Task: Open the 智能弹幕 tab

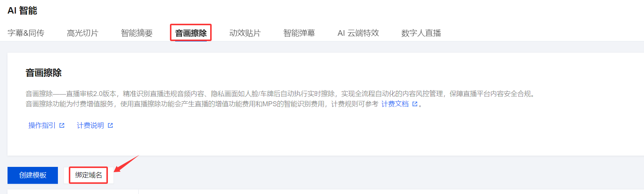Action: [x=299, y=33]
